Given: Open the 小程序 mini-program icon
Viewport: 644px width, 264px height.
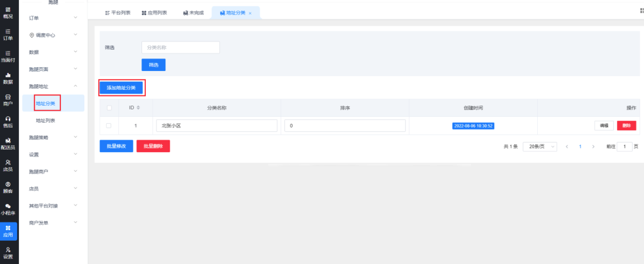Looking at the screenshot, I should pos(8,209).
